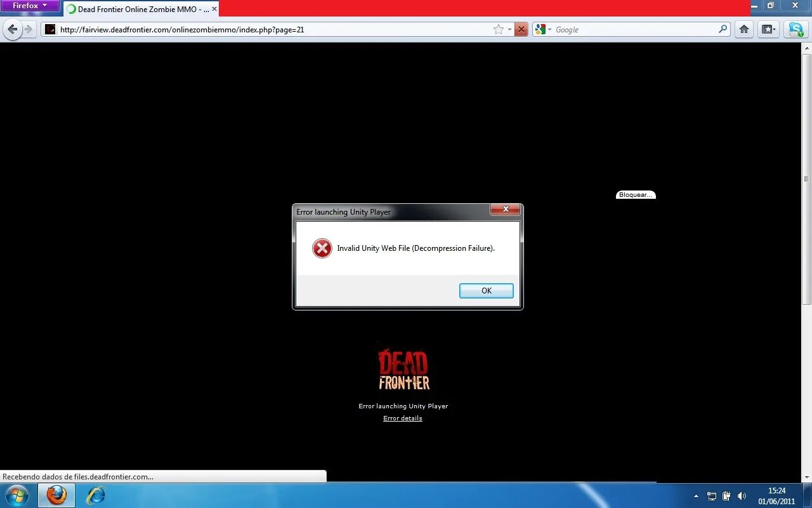This screenshot has height=508, width=812.
Task: Close the Dead Frontier browser tab
Action: coord(214,10)
